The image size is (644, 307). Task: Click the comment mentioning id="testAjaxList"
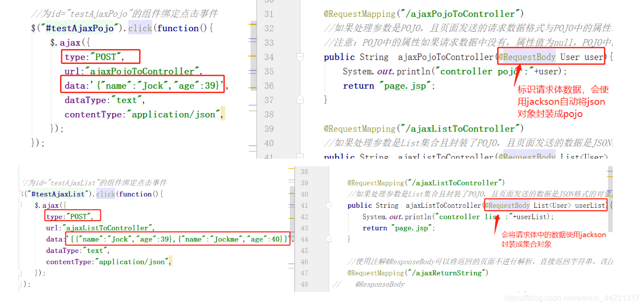click(x=95, y=183)
